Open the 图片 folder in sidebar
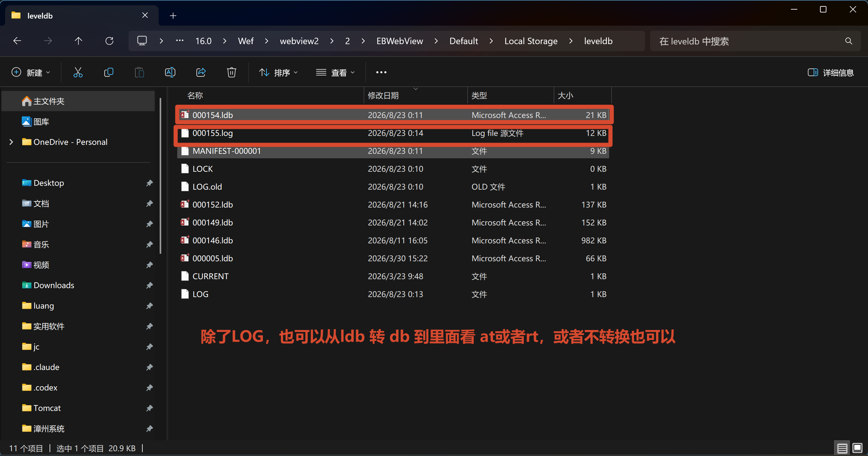Image resolution: width=868 pixels, height=456 pixels. 78,224
